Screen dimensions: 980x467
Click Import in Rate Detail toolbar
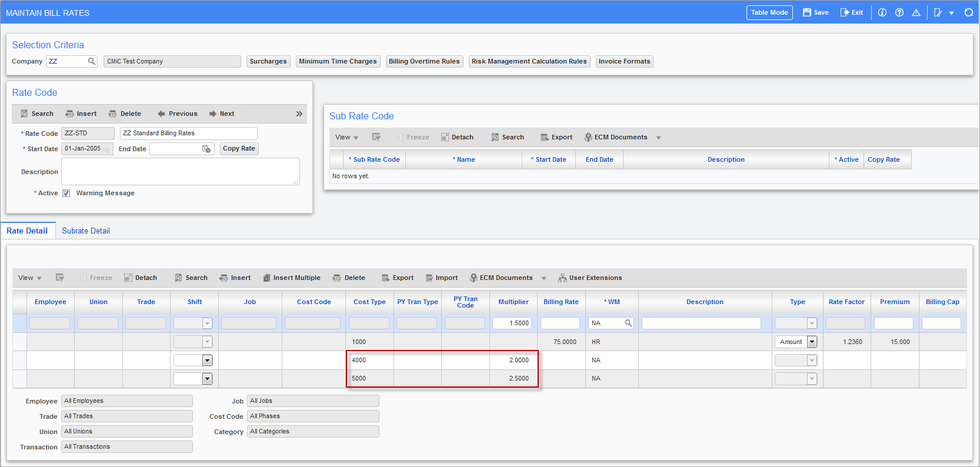(x=441, y=278)
